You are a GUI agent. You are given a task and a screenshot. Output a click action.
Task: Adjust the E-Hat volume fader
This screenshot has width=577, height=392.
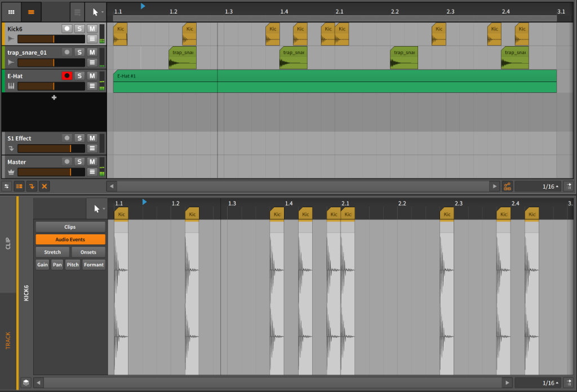pos(51,86)
